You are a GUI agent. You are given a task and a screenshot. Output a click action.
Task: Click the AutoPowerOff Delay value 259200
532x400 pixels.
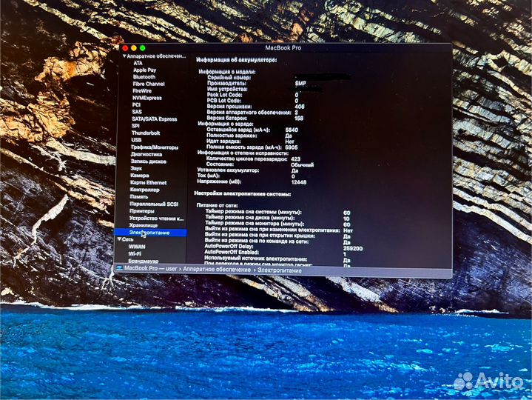(x=353, y=249)
